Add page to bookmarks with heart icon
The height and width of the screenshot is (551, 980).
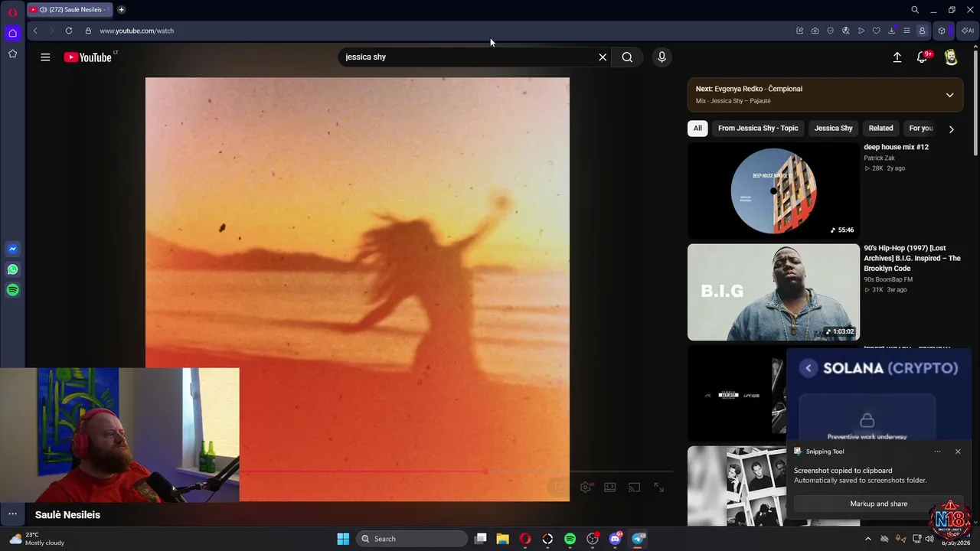tap(877, 31)
